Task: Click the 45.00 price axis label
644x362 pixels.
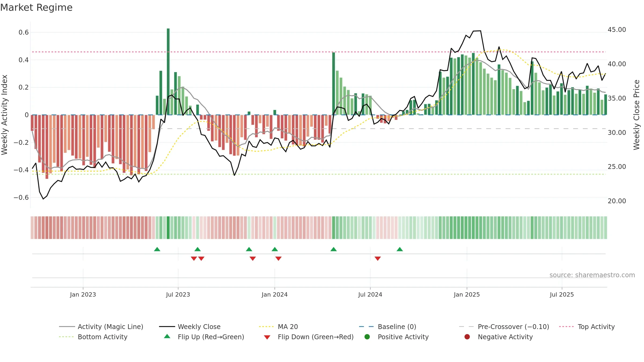Action: pos(617,30)
